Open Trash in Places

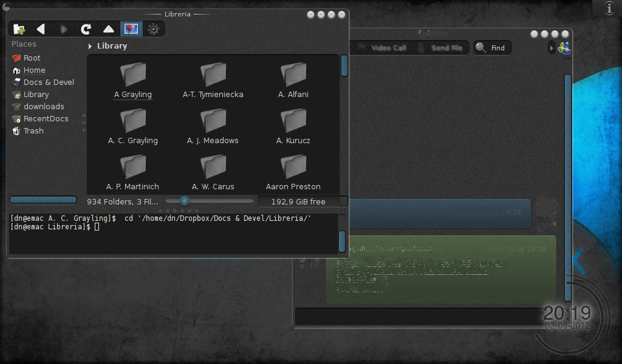(x=28, y=130)
